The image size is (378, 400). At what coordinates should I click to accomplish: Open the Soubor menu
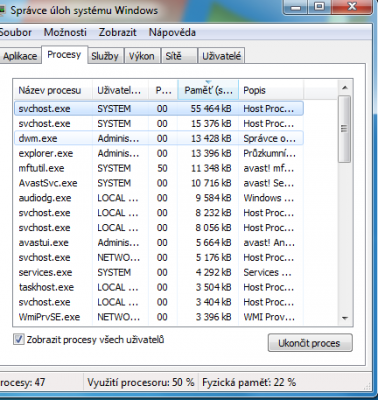click(15, 32)
